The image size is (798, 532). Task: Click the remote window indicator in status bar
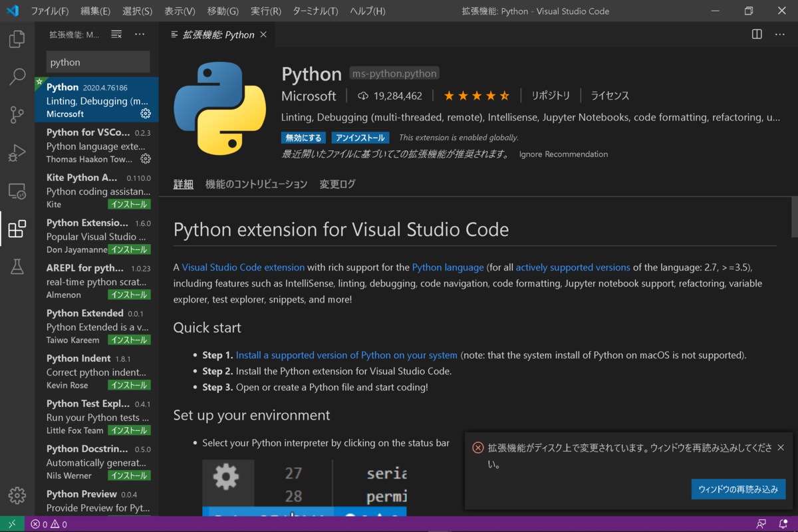pyautogui.click(x=12, y=524)
